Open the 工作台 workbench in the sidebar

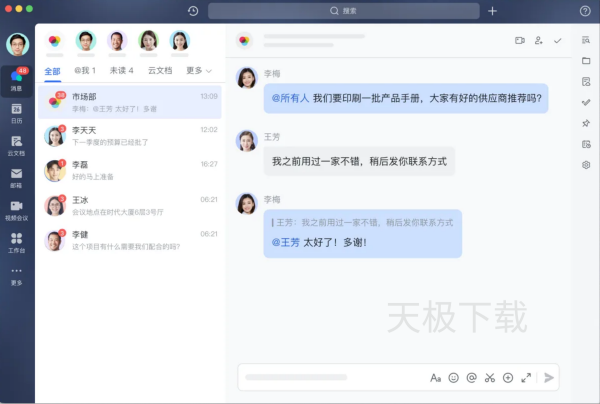point(17,241)
